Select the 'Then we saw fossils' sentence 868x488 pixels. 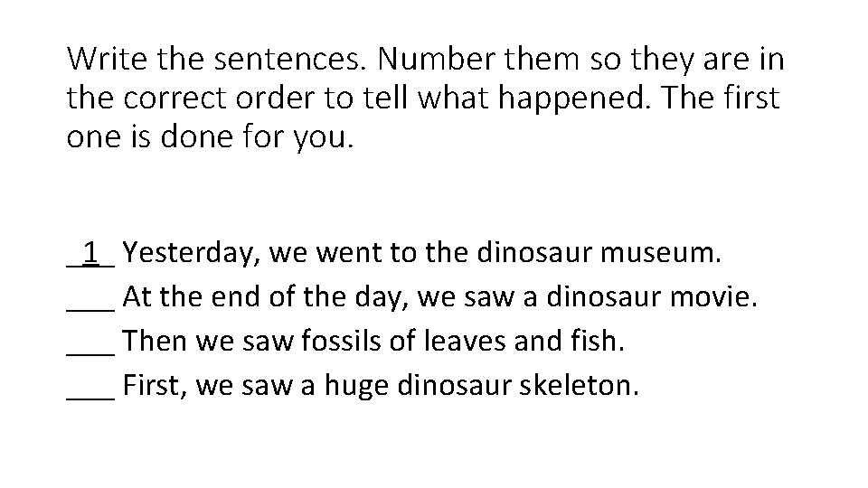375,342
